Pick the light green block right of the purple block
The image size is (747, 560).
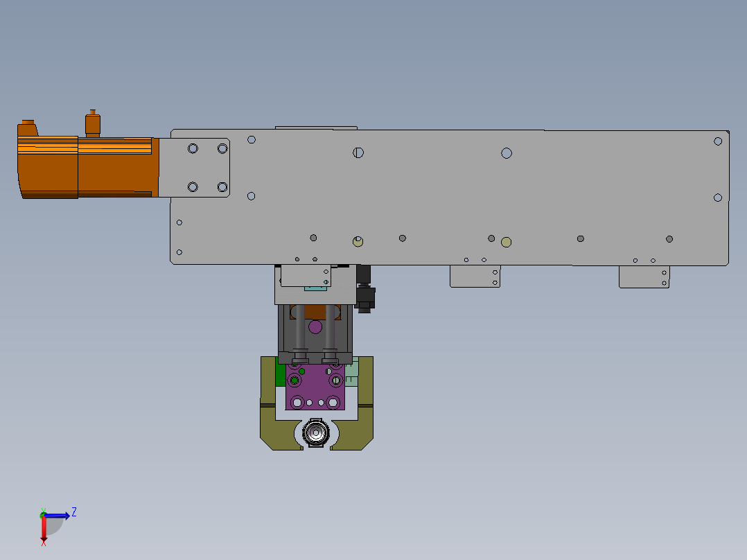pyautogui.click(x=351, y=374)
